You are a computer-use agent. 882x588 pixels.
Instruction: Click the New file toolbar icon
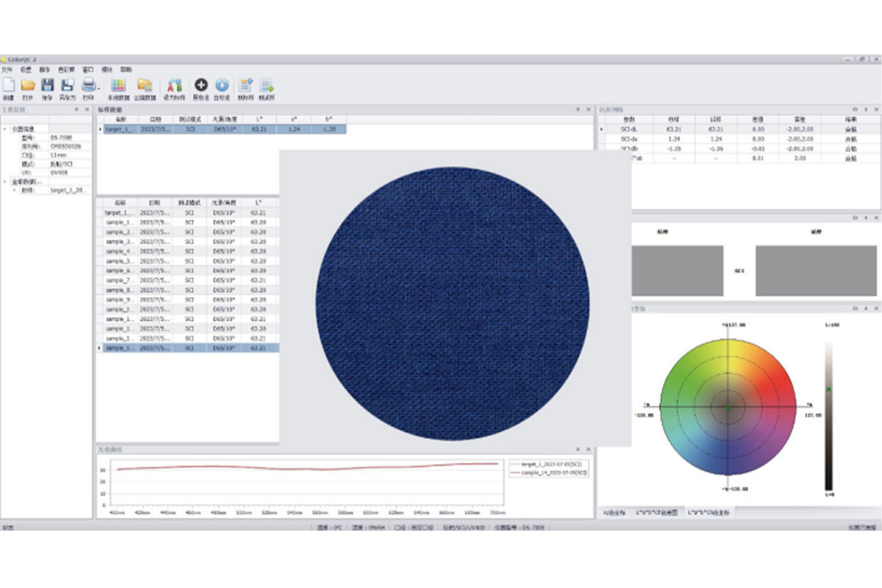tap(8, 85)
